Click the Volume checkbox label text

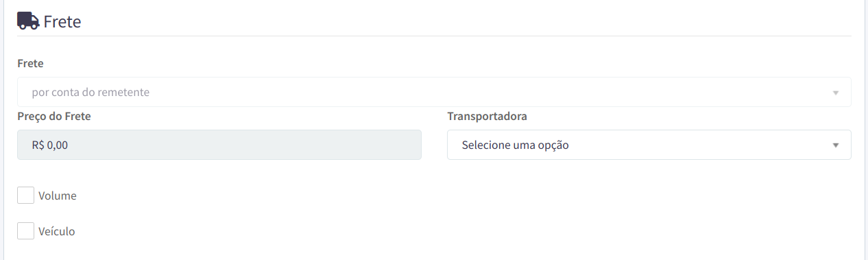pos(58,196)
